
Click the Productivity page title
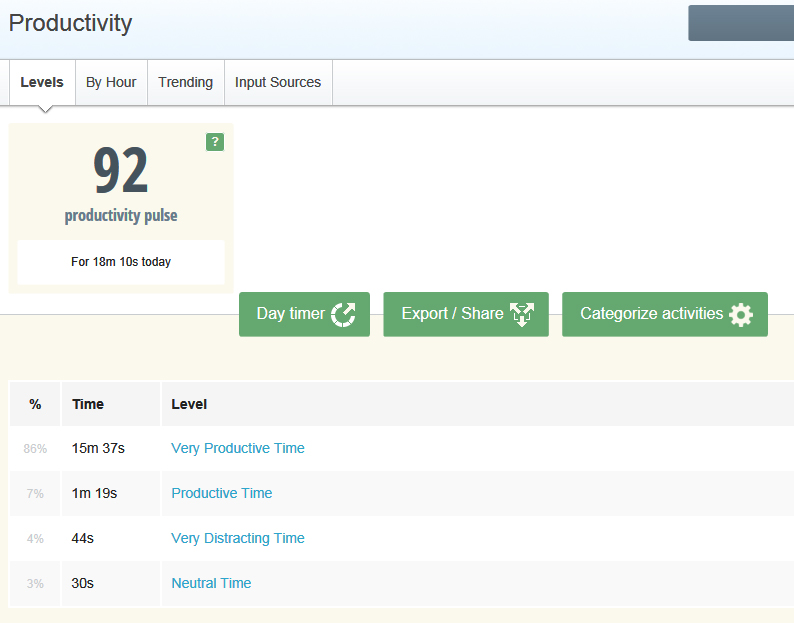click(70, 23)
